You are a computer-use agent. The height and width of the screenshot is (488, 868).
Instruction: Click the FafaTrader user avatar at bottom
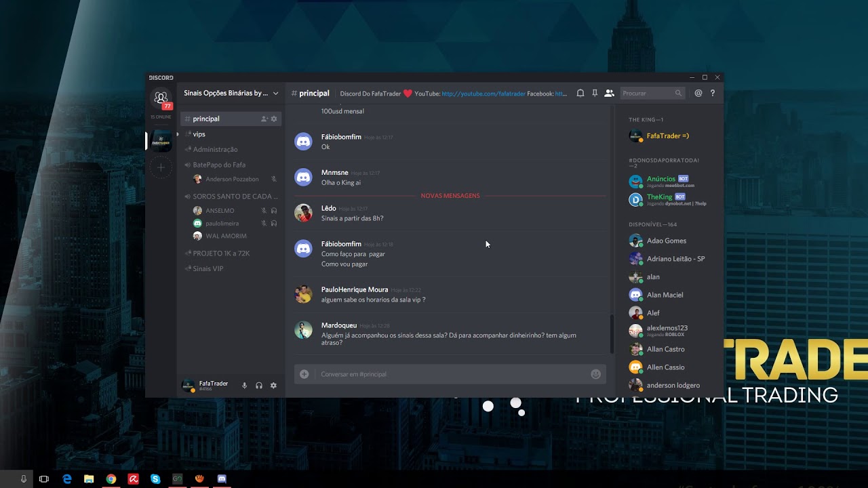pyautogui.click(x=188, y=386)
